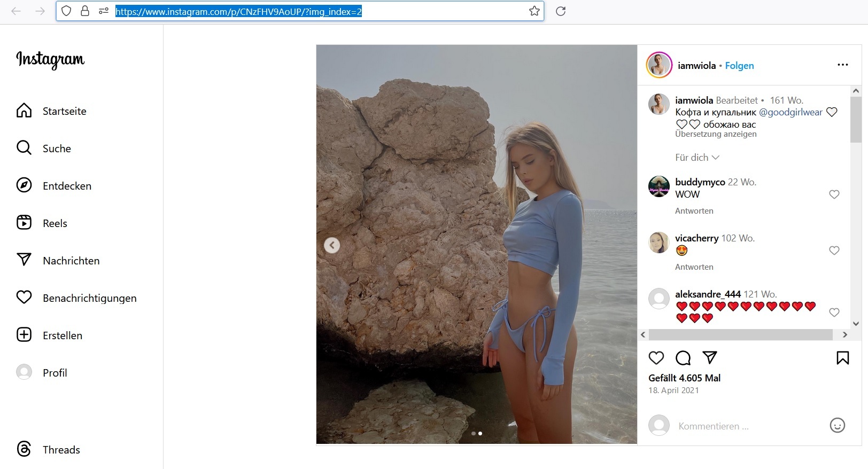Click browser back arrow

(16, 11)
